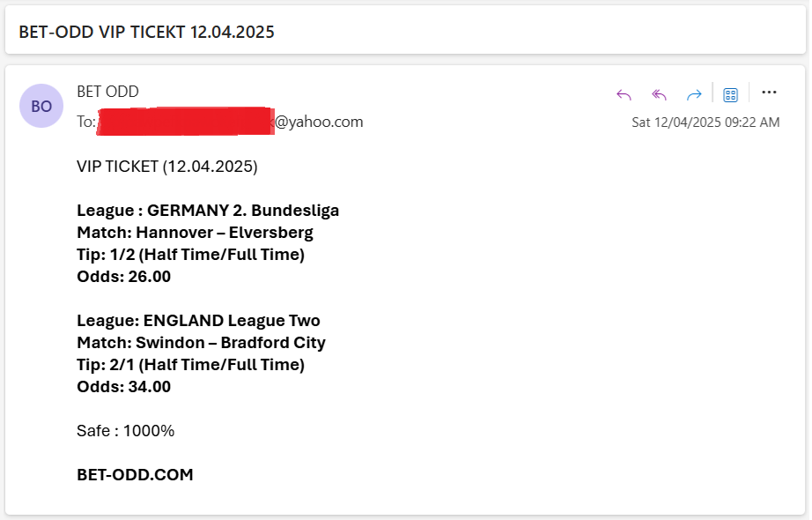Image resolution: width=812 pixels, height=520 pixels.
Task: Click the Swindon – Bradford City match line
Action: pyautogui.click(x=201, y=343)
